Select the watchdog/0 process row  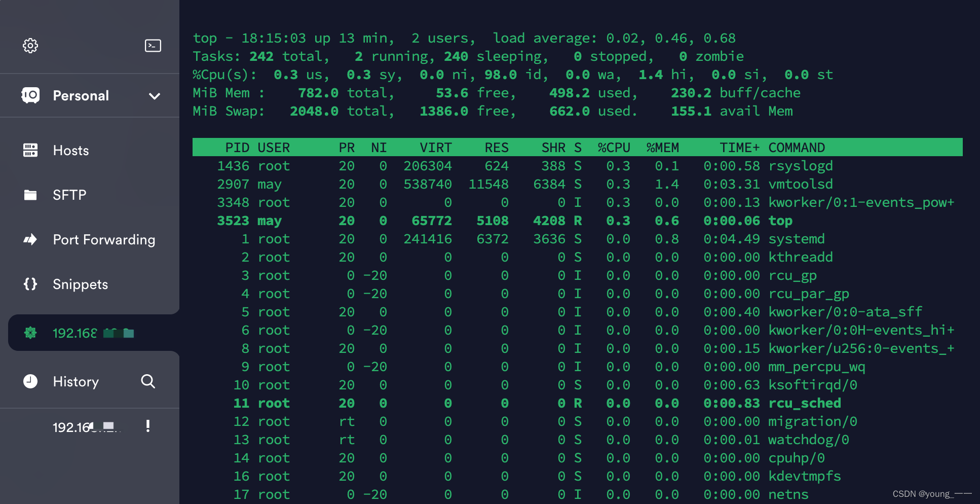click(578, 440)
